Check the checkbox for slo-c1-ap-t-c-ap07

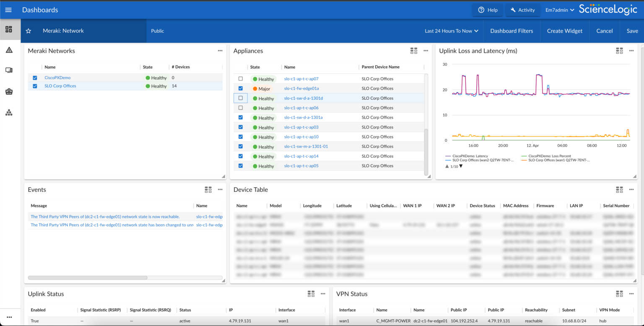click(241, 78)
